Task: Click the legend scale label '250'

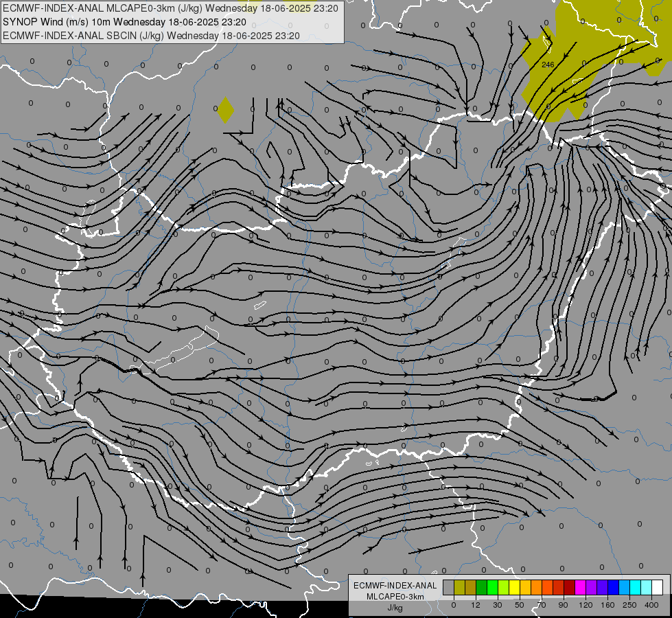Action: pos(629,605)
